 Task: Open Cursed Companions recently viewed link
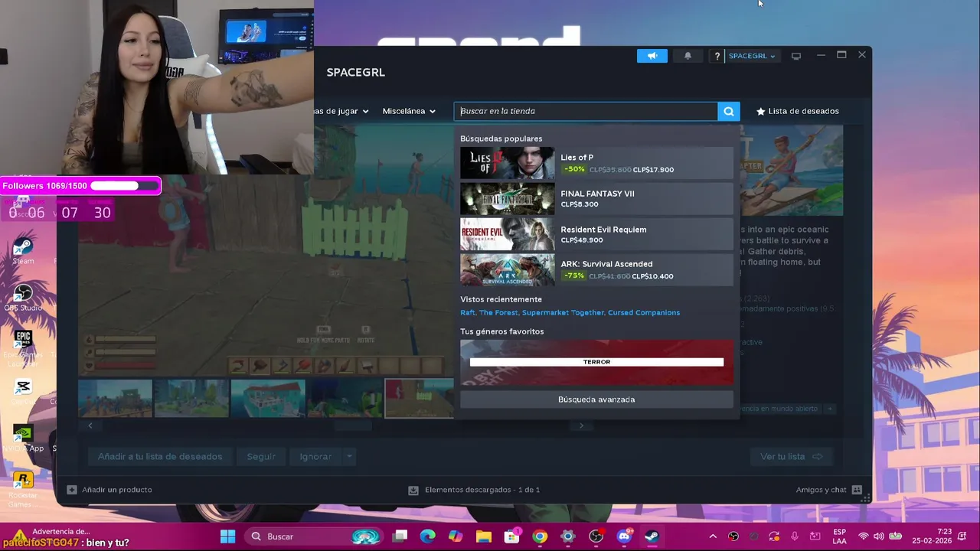point(644,312)
